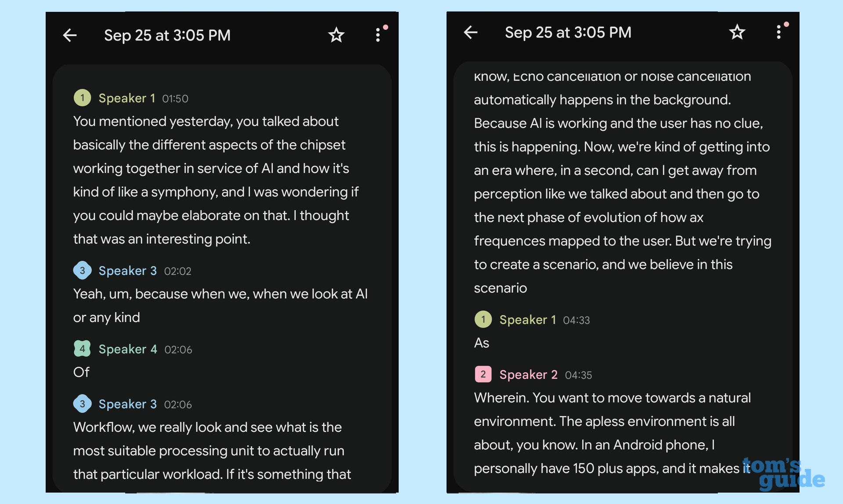Image resolution: width=843 pixels, height=504 pixels.
Task: Favorite the recording with the left star
Action: pyautogui.click(x=336, y=35)
